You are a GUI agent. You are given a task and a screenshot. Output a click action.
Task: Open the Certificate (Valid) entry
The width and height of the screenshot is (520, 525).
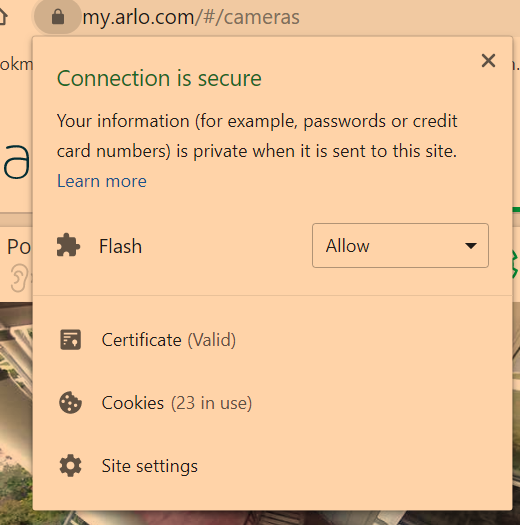(169, 340)
